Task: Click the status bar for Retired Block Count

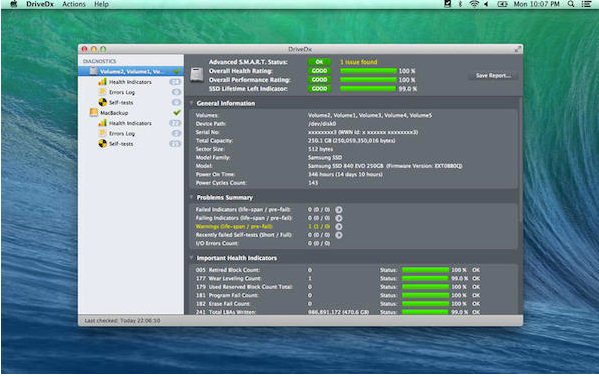Action: tap(426, 270)
